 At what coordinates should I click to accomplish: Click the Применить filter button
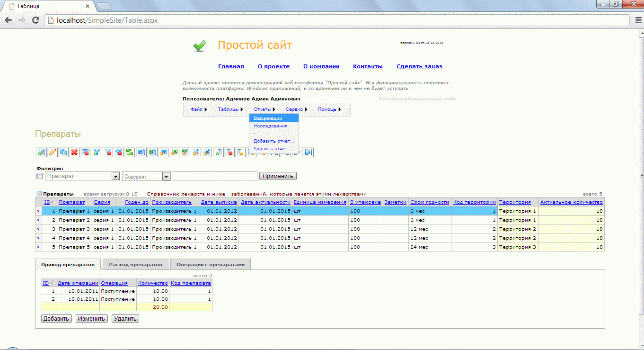coord(278,176)
